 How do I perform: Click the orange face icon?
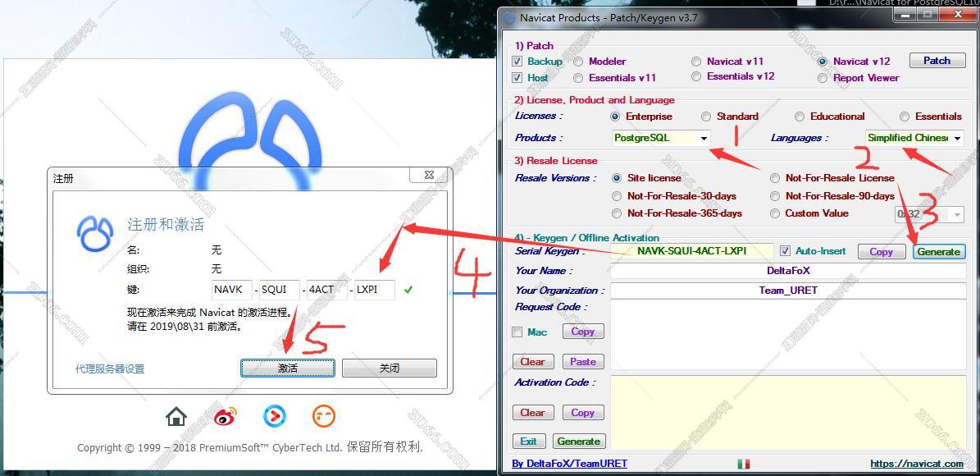tap(324, 416)
